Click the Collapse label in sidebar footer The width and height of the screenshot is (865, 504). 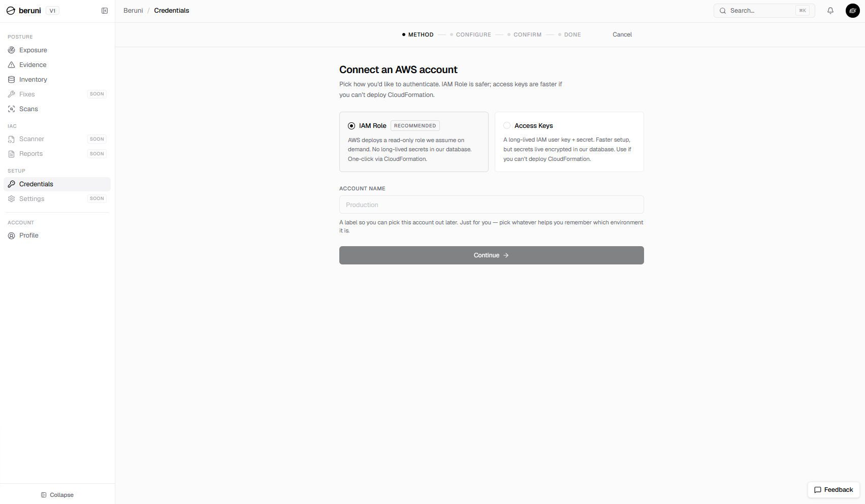tap(62, 495)
